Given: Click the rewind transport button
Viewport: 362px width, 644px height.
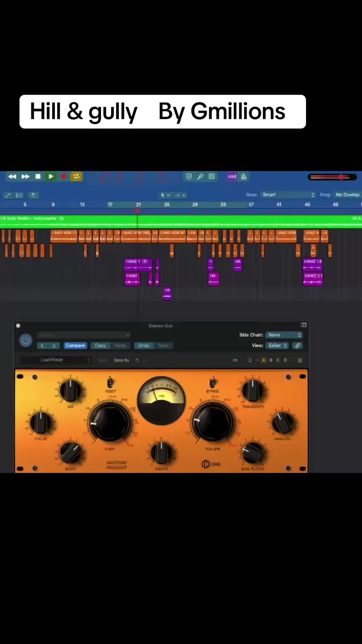Looking at the screenshot, I should (x=12, y=176).
